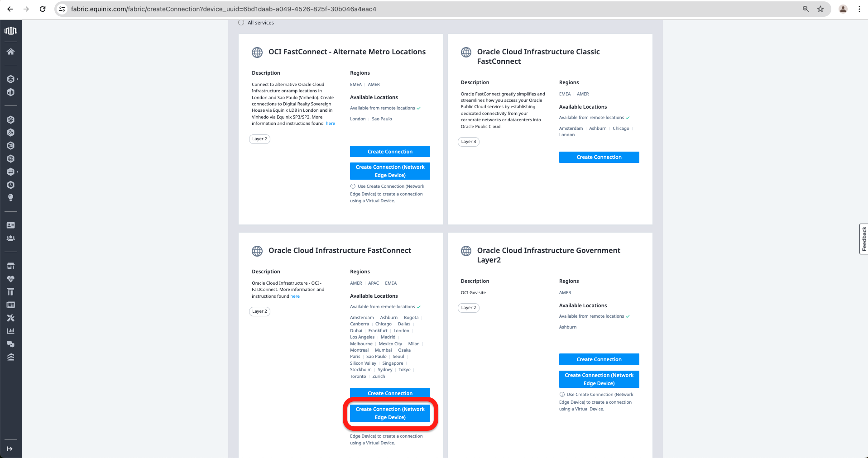Expand the swap-arrows hexagon submenu in sidebar

[11, 172]
